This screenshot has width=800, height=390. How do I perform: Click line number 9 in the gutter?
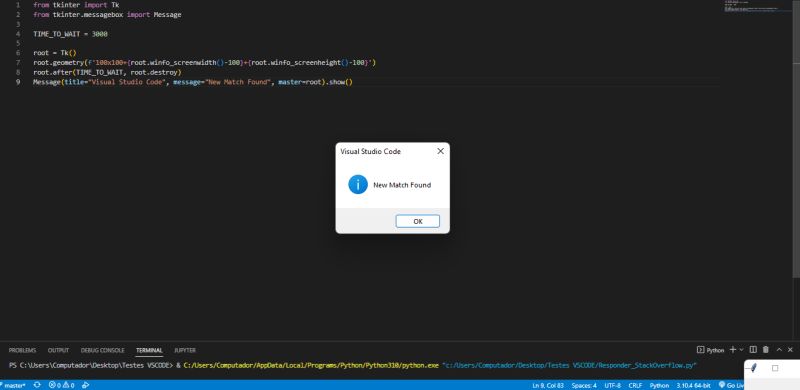click(x=18, y=82)
